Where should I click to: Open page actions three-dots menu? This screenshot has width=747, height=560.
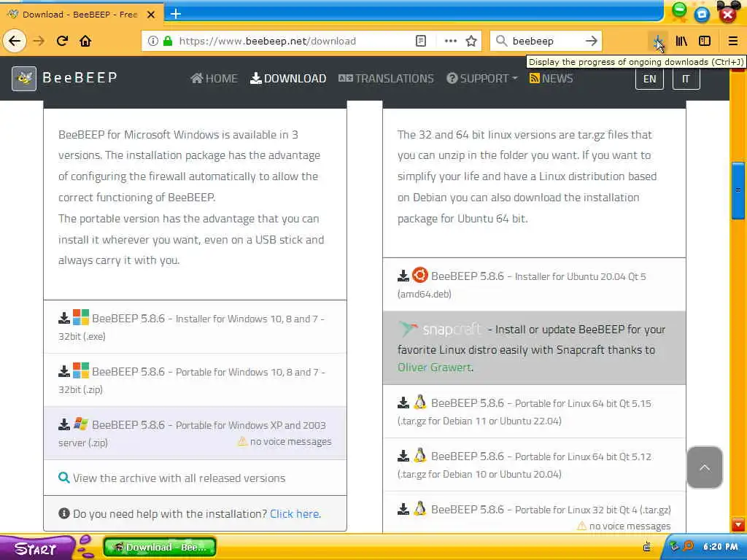(450, 41)
